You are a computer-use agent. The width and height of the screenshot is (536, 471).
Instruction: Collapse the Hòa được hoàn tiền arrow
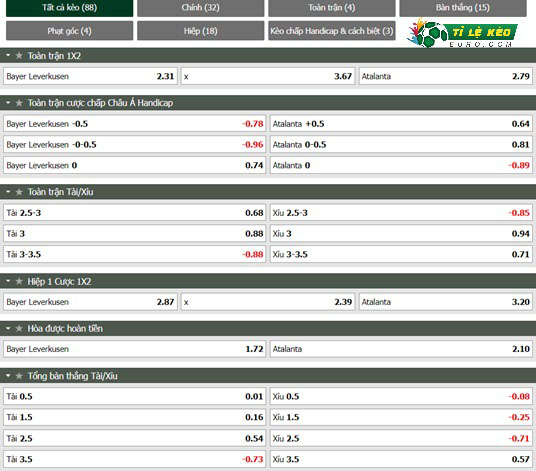(8, 328)
